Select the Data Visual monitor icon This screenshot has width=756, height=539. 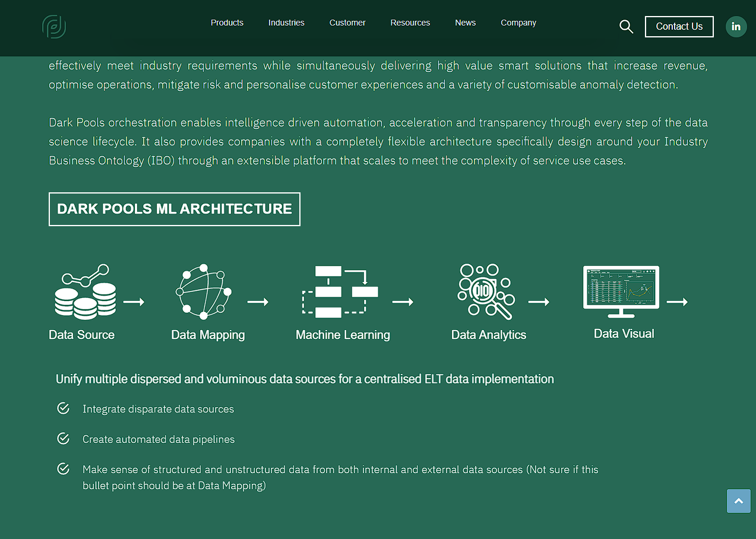tap(621, 291)
